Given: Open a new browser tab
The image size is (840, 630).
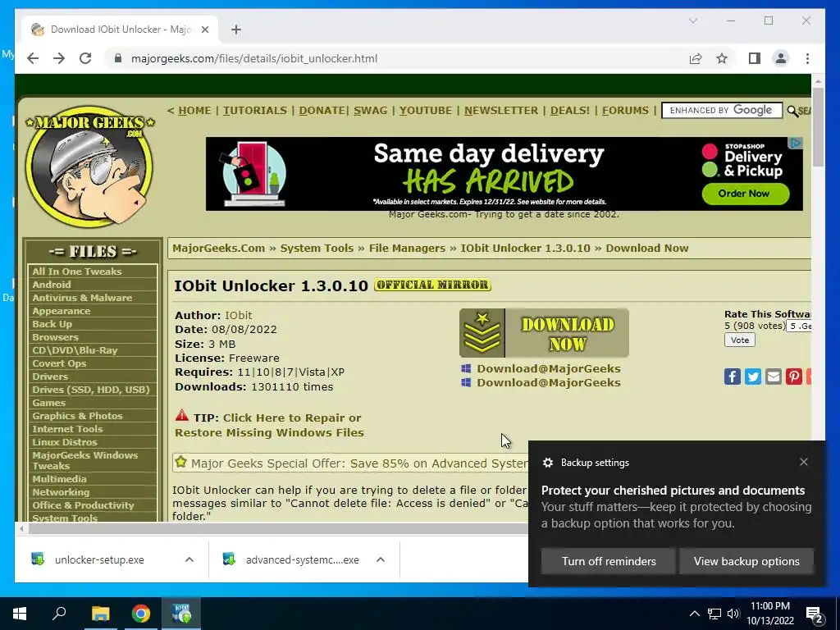Looking at the screenshot, I should 236,30.
